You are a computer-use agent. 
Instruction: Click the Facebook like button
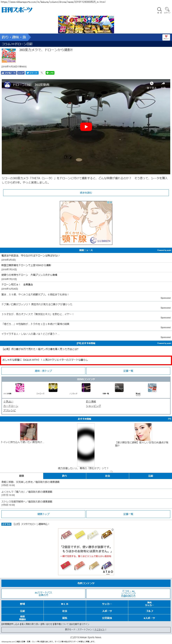point(8,73)
